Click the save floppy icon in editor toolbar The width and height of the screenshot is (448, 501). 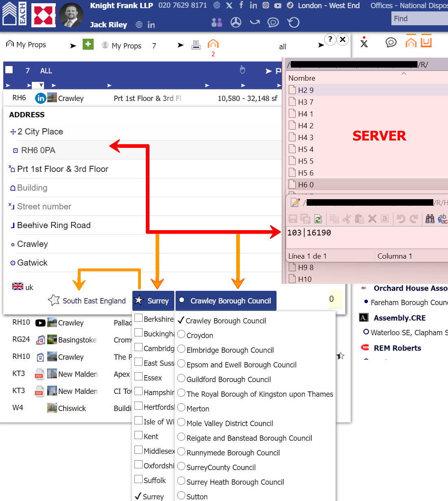293,219
